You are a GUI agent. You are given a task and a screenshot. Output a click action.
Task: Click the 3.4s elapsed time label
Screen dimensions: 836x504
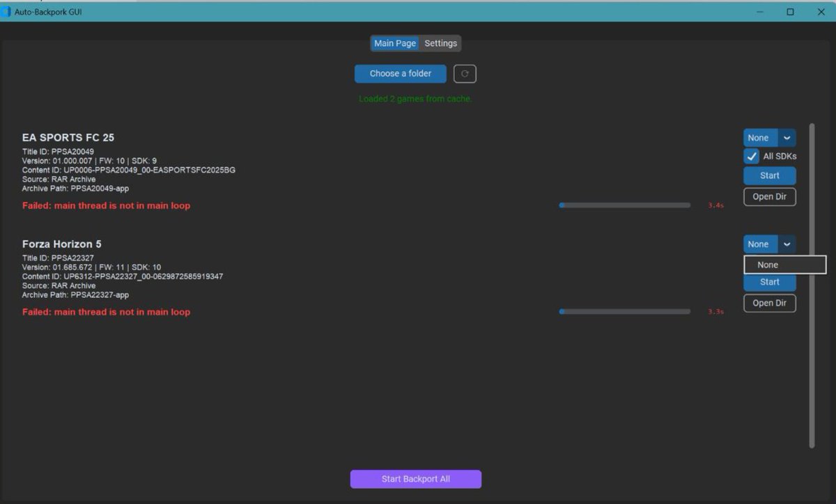715,206
